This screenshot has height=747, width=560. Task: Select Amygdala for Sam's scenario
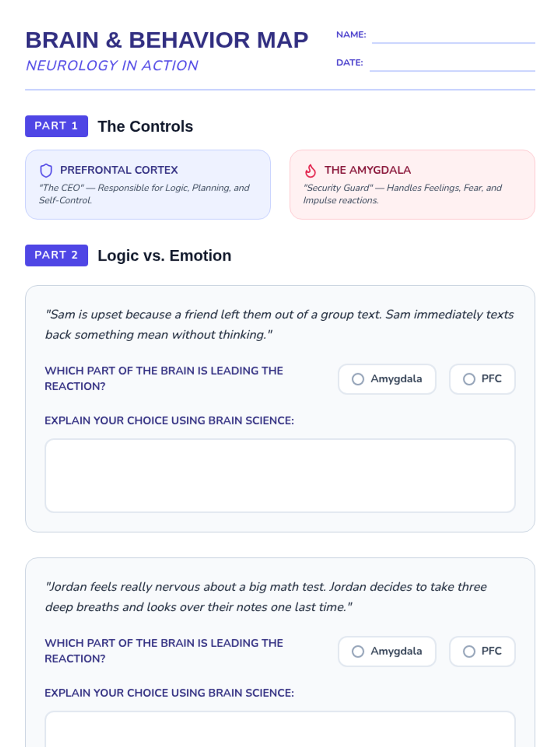coord(387,379)
